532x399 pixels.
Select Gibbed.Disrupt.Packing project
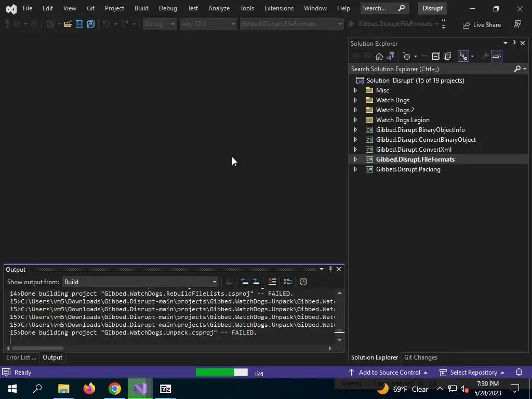coord(408,169)
